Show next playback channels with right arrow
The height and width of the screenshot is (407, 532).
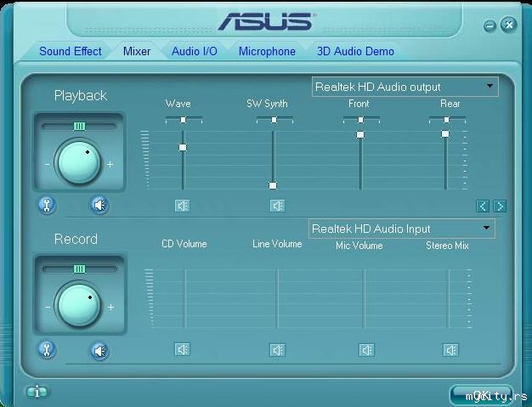point(500,206)
